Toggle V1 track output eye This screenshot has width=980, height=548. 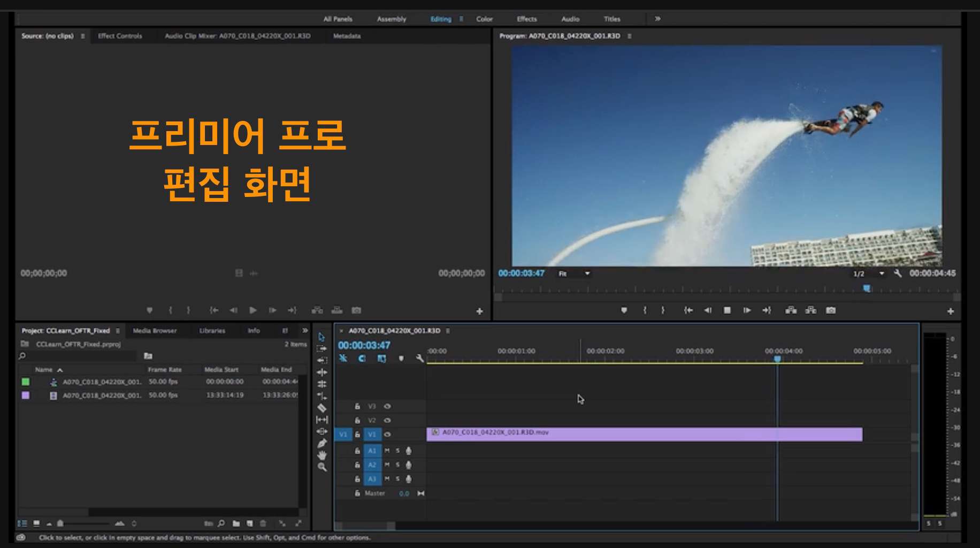387,435
